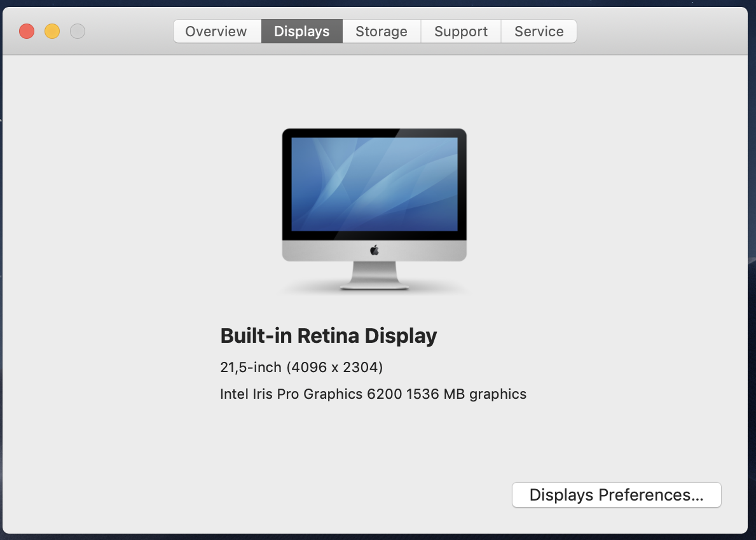This screenshot has height=540, width=756.
Task: Minimize the window with the yellow button
Action: (x=52, y=31)
